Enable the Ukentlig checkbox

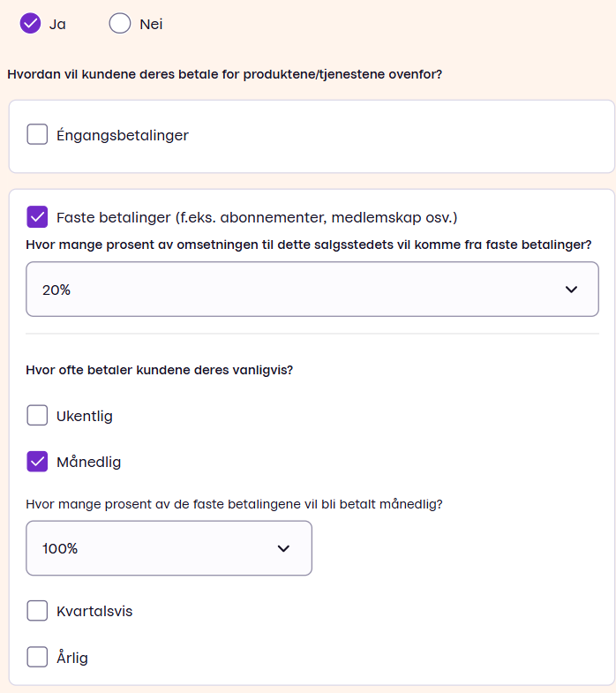(x=37, y=416)
